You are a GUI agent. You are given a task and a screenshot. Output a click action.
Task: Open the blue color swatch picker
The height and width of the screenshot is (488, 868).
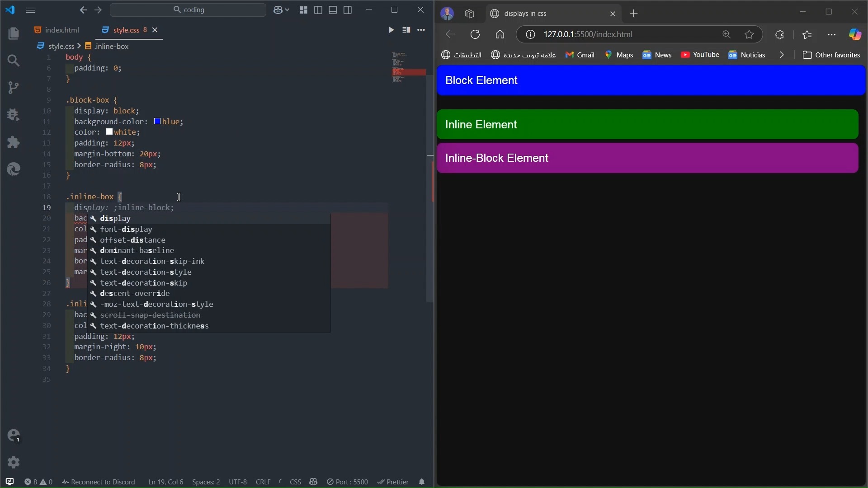click(x=157, y=122)
